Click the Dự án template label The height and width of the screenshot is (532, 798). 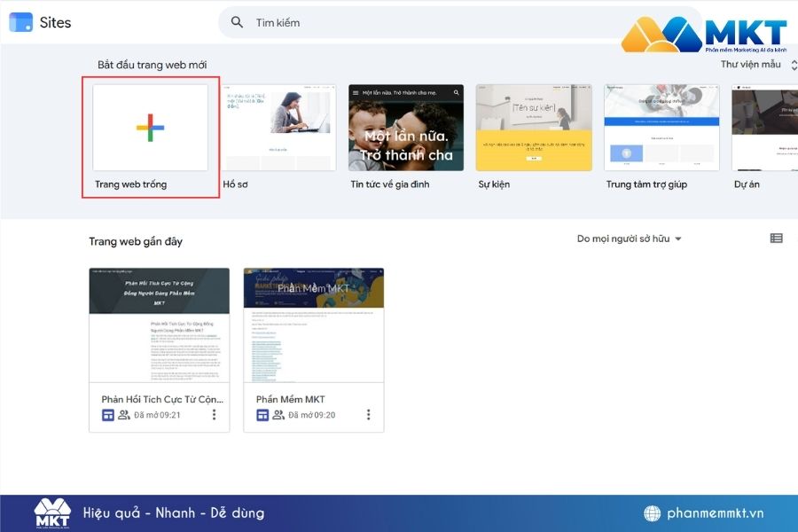tap(747, 184)
